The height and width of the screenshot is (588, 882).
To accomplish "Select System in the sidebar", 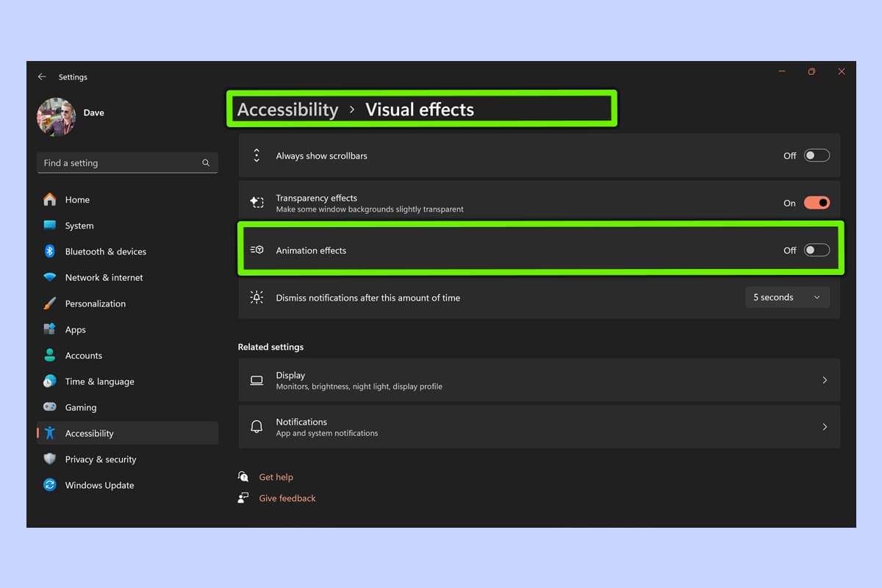I will (x=79, y=226).
